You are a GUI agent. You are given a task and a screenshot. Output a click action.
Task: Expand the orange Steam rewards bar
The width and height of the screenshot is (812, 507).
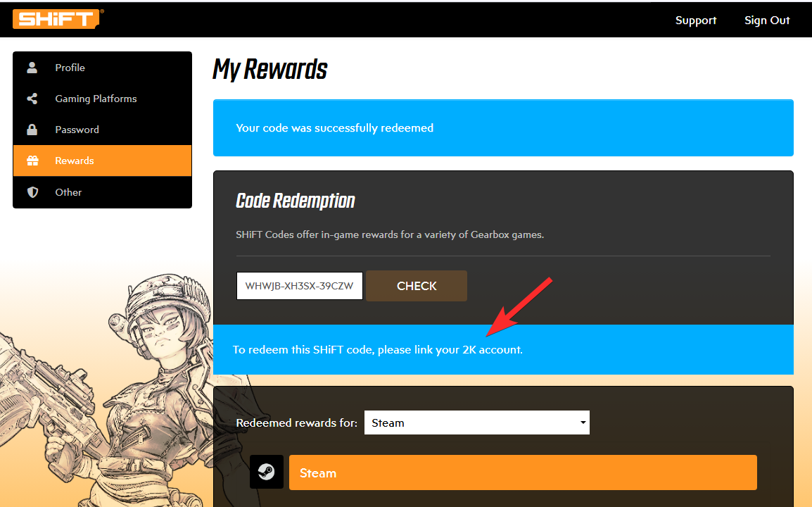click(523, 472)
